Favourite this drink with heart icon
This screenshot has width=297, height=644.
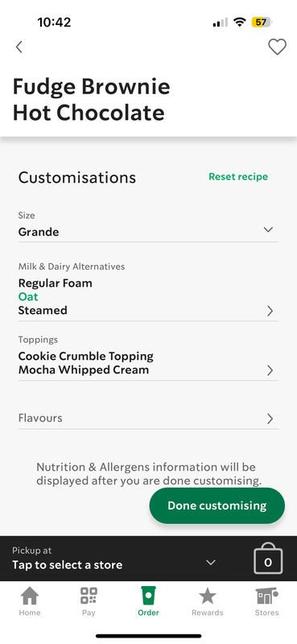pos(278,47)
